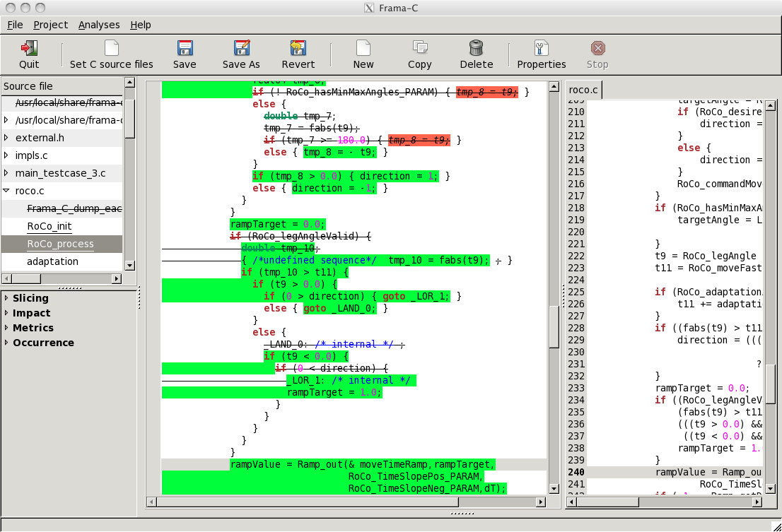This screenshot has height=532, width=782.
Task: Create a new project with New icon
Action: click(x=363, y=48)
